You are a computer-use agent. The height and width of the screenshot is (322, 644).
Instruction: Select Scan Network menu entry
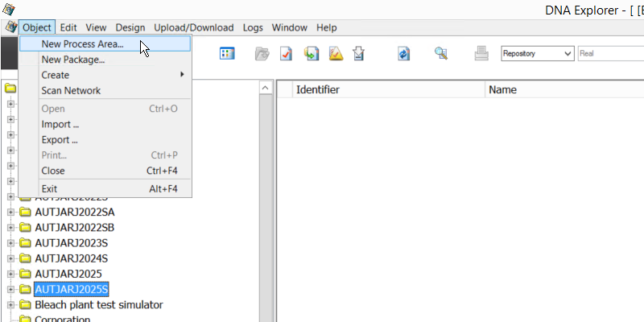tap(71, 91)
